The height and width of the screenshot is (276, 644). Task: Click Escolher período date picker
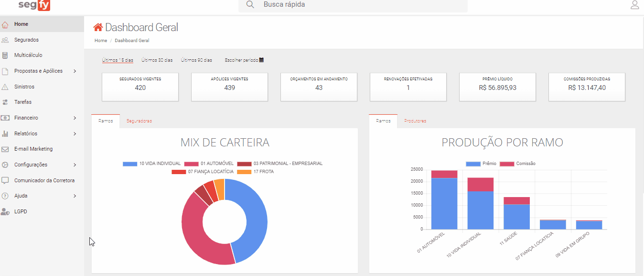point(244,60)
